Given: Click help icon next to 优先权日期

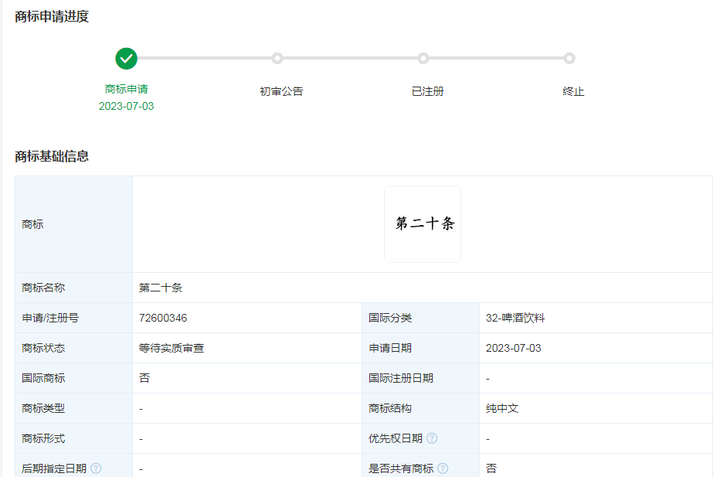Looking at the screenshot, I should [432, 438].
